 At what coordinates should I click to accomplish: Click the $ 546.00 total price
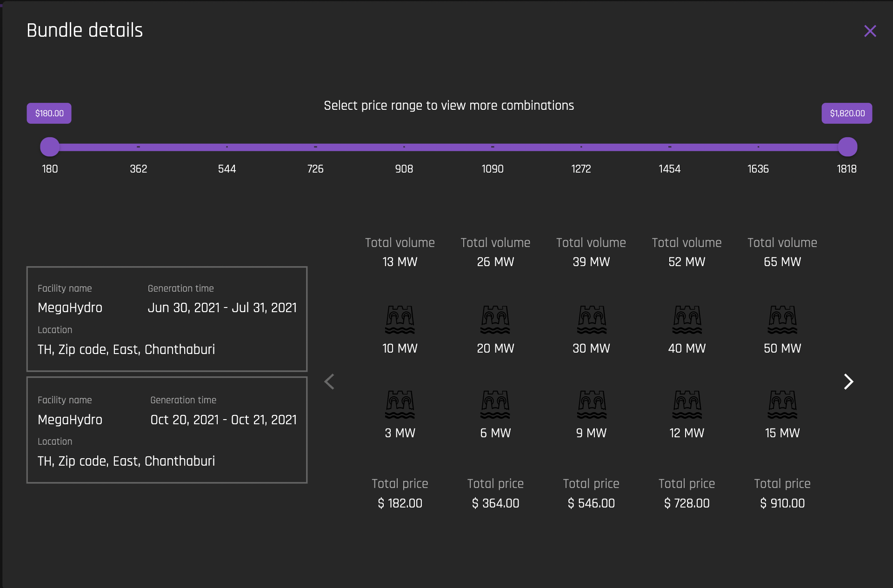[x=591, y=503]
